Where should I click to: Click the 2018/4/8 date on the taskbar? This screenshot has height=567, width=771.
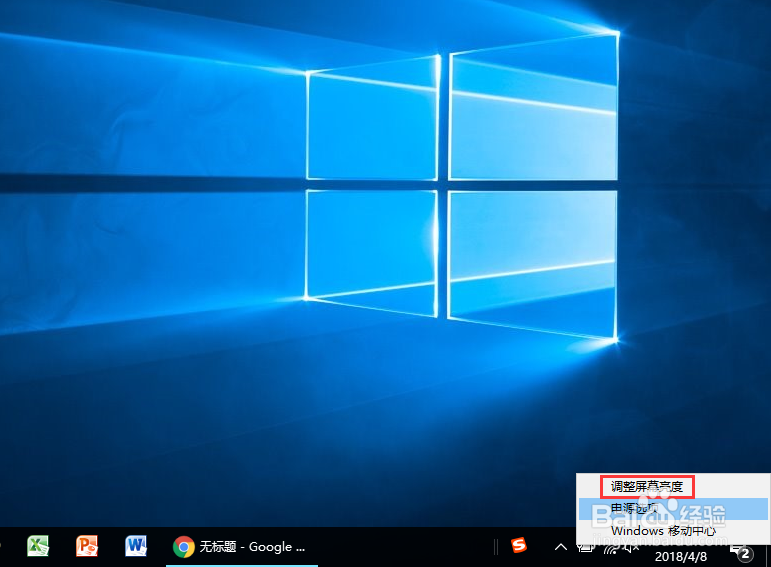(681, 557)
